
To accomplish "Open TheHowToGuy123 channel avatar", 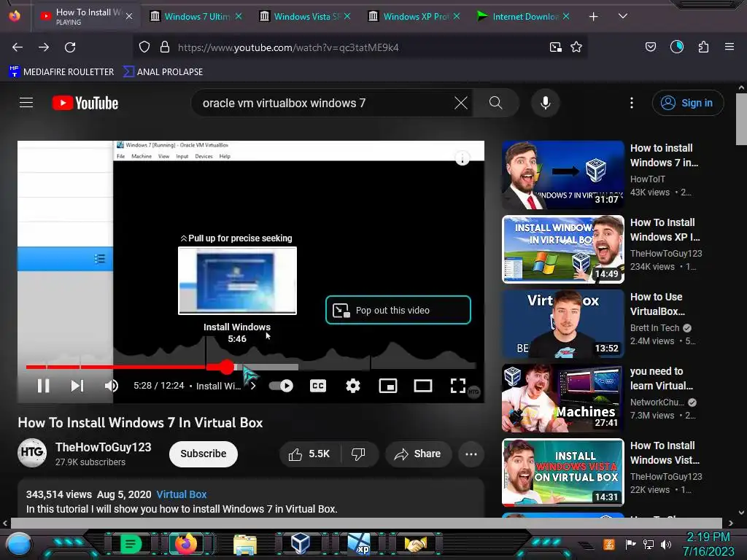I will [32, 453].
